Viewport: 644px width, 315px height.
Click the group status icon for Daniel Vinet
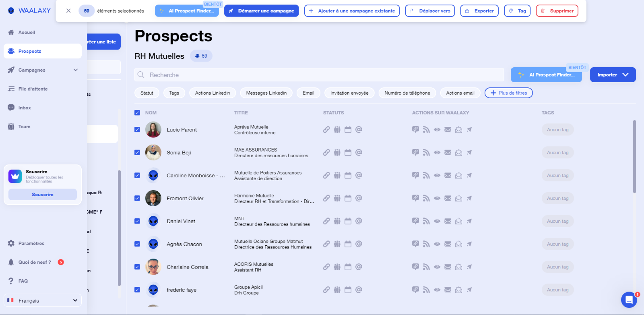pos(337,221)
